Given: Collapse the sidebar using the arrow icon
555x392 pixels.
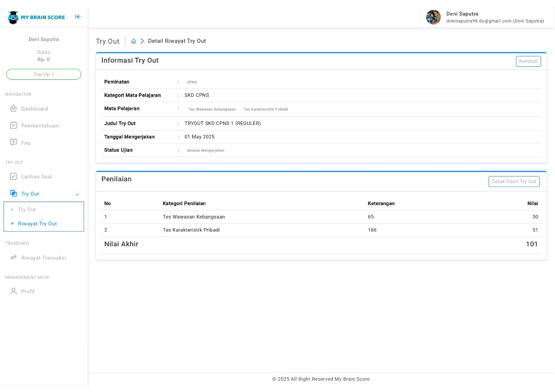Looking at the screenshot, I should [x=78, y=17].
